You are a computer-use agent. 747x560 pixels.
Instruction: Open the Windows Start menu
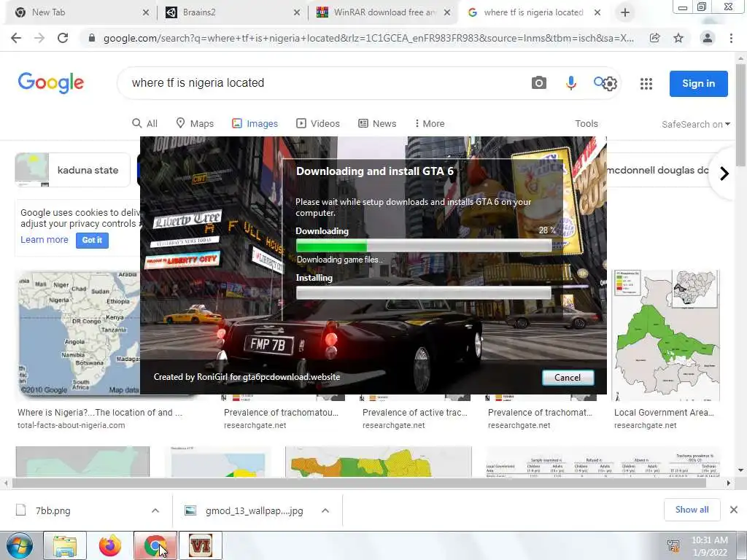click(19, 545)
